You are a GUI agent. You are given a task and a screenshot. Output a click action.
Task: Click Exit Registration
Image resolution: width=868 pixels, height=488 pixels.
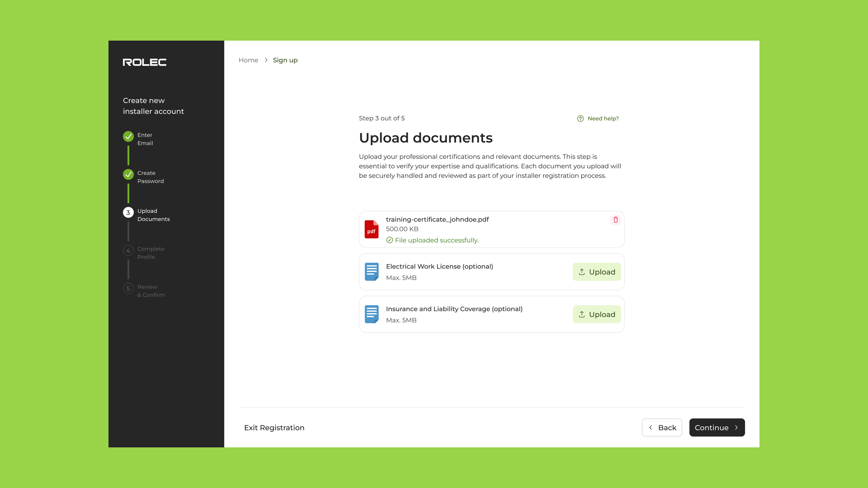point(274,428)
